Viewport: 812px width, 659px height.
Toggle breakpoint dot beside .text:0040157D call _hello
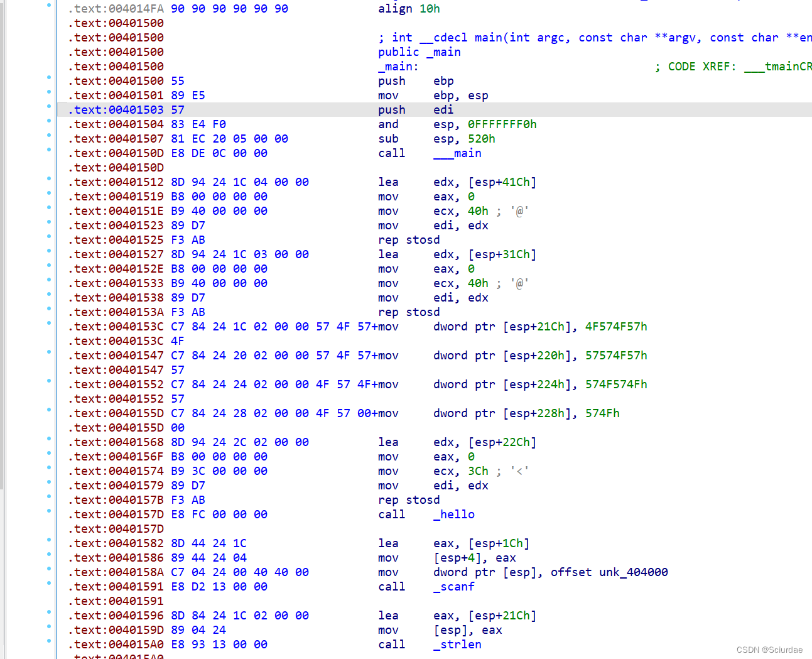click(x=49, y=511)
